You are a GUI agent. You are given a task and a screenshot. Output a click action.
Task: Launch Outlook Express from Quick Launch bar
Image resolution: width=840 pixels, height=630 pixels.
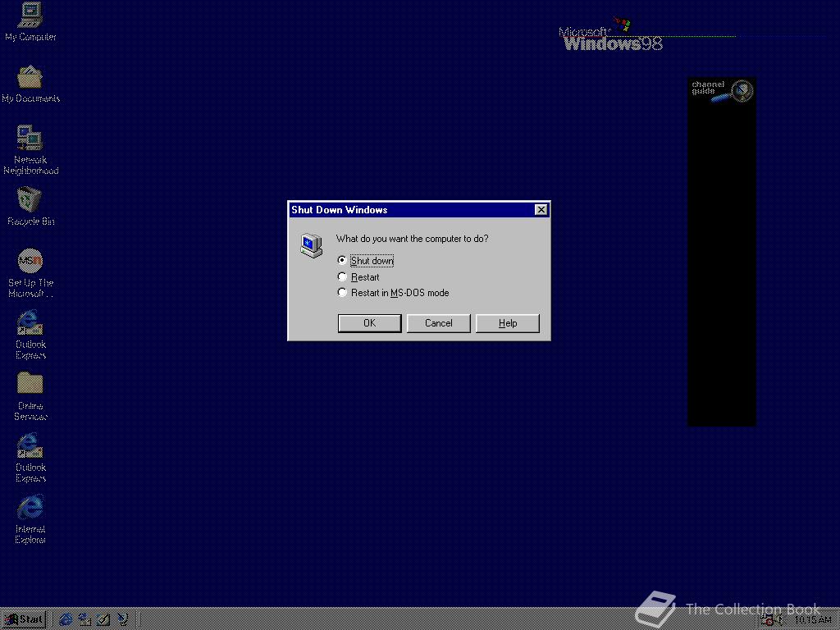[x=84, y=620]
